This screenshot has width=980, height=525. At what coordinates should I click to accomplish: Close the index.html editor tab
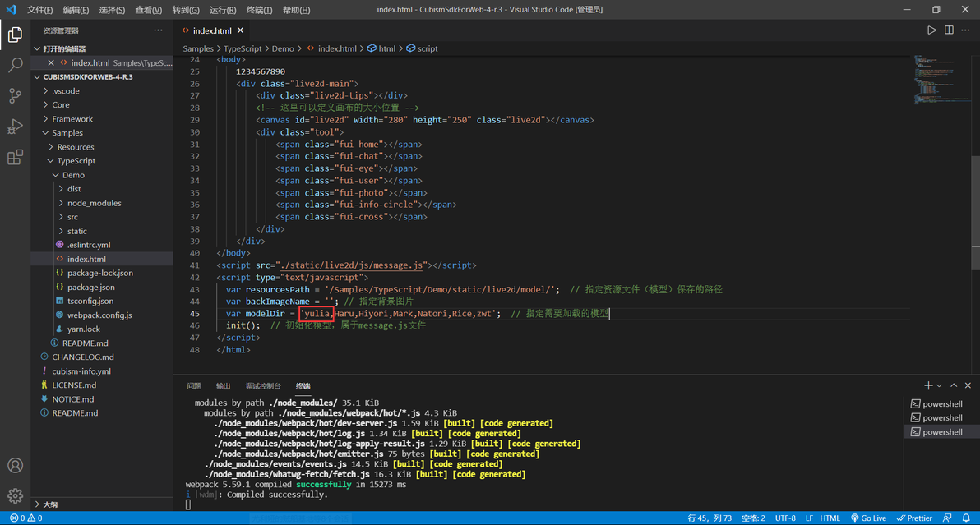coord(241,30)
